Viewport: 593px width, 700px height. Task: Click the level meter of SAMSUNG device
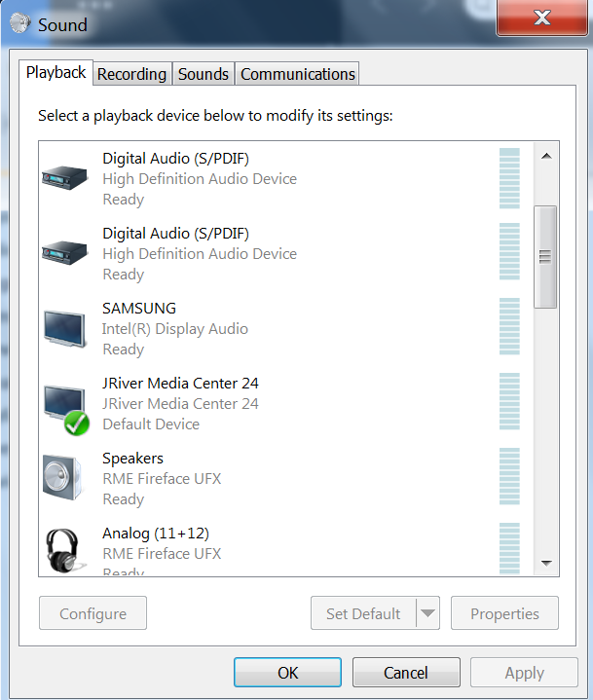(509, 326)
